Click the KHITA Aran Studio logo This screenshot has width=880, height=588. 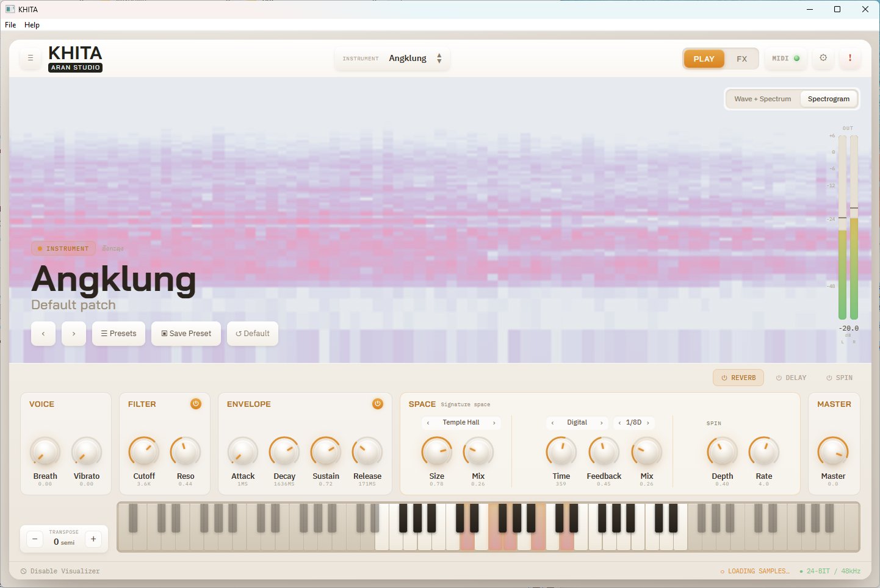click(75, 59)
